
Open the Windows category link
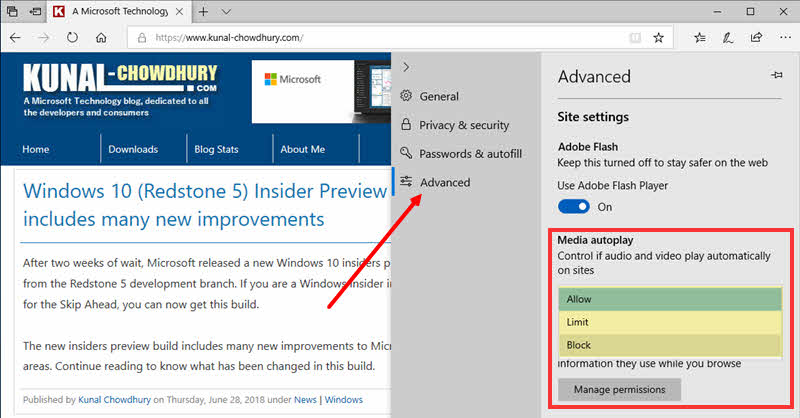point(344,400)
